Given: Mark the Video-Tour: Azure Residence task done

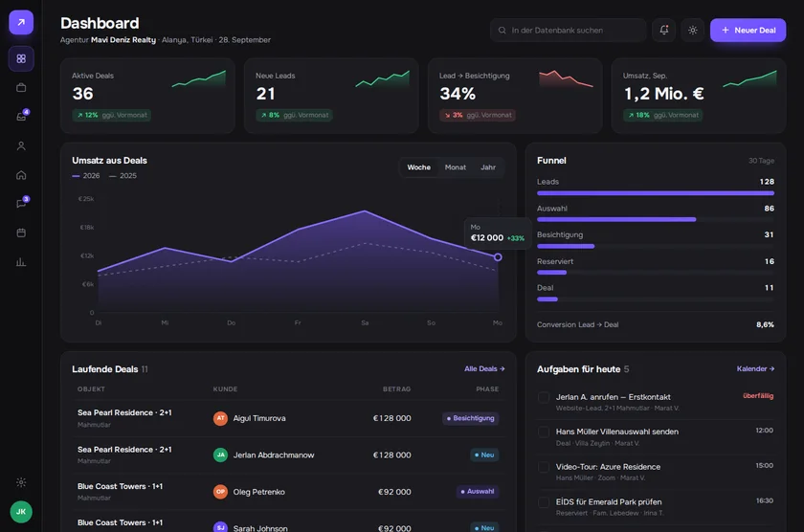Looking at the screenshot, I should [x=544, y=467].
